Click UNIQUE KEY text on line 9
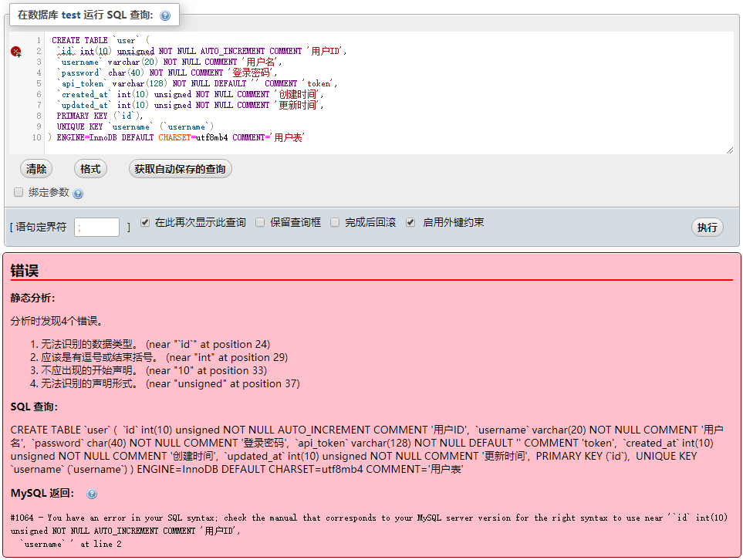Screen dimensions: 743x560 (x=79, y=127)
